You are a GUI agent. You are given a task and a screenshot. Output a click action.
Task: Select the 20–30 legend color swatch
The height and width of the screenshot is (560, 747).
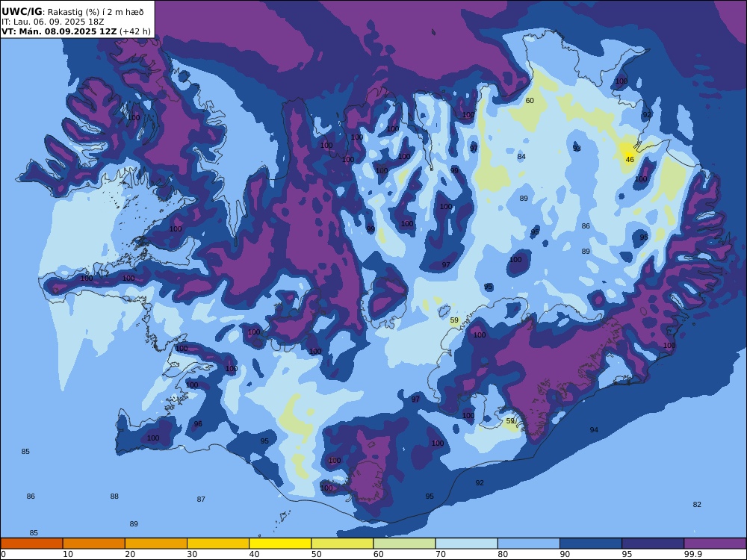[x=156, y=544]
